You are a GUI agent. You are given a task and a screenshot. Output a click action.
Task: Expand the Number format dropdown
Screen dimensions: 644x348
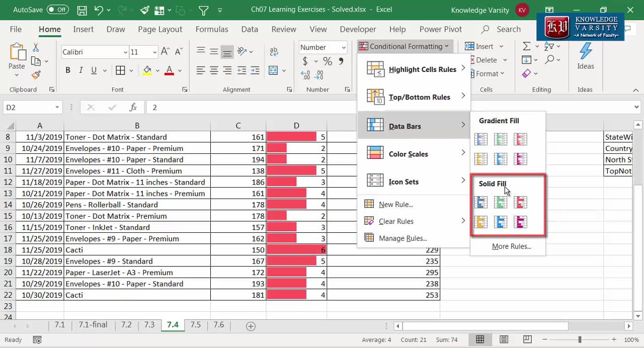pos(344,48)
